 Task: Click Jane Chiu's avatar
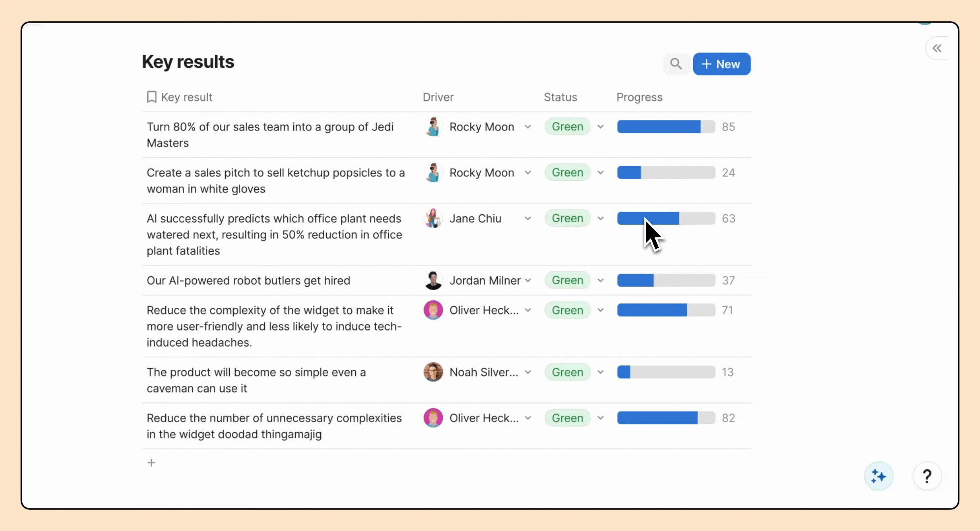coord(433,218)
